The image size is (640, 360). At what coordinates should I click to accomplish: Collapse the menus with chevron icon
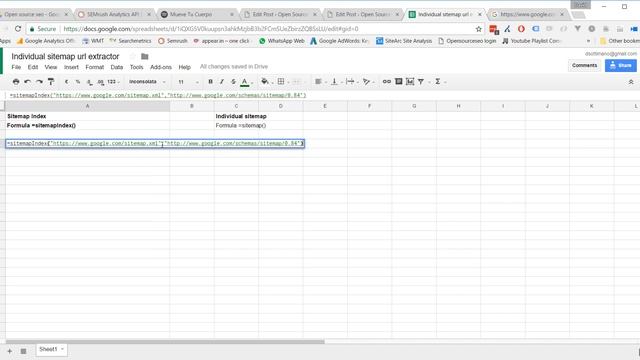pos(631,82)
